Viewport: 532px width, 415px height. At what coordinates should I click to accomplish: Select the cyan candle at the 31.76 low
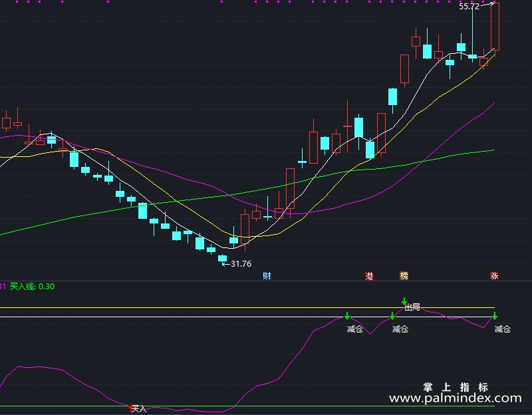click(222, 258)
